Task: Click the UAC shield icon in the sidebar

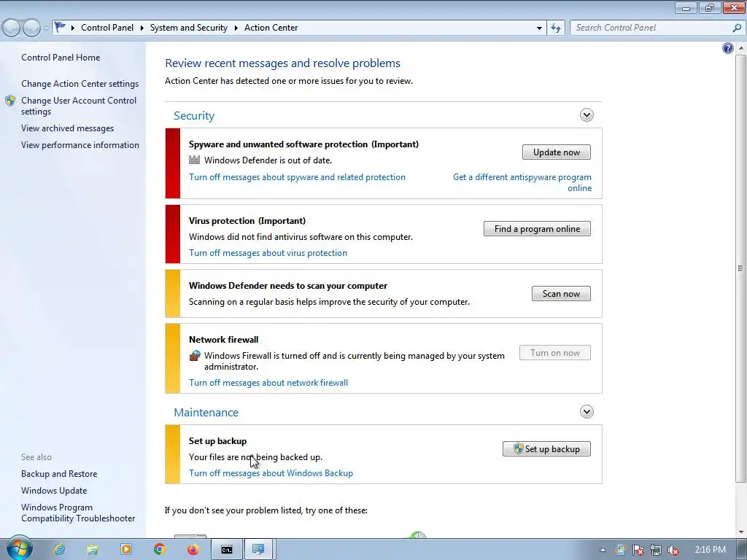Action: tap(10, 101)
